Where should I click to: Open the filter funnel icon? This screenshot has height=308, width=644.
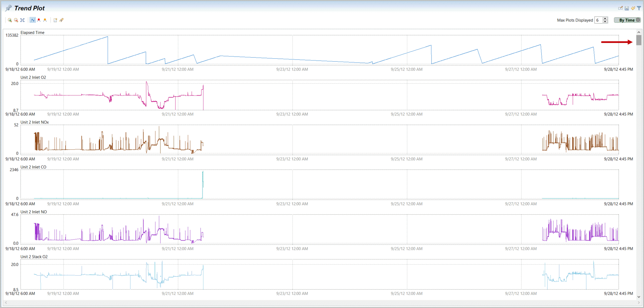click(639, 8)
